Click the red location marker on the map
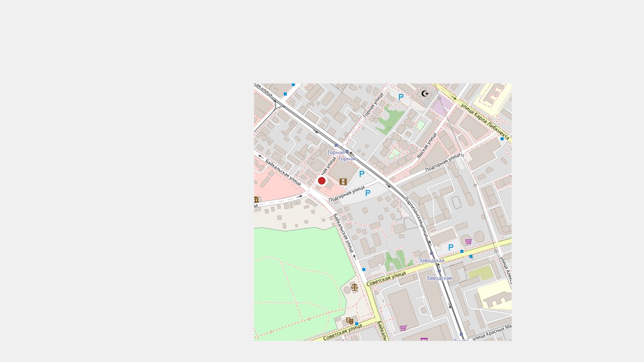Viewport: 644px width, 362px height. pyautogui.click(x=321, y=181)
